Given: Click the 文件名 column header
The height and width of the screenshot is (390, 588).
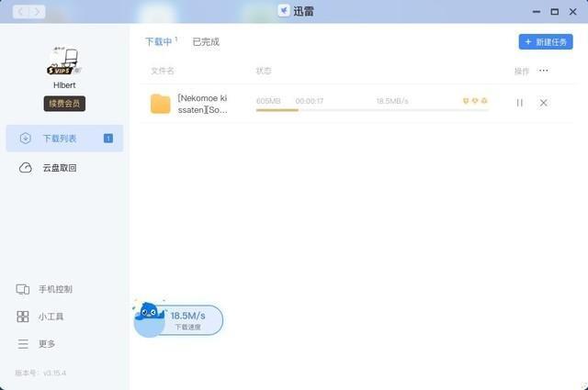Looking at the screenshot, I should pyautogui.click(x=163, y=71).
